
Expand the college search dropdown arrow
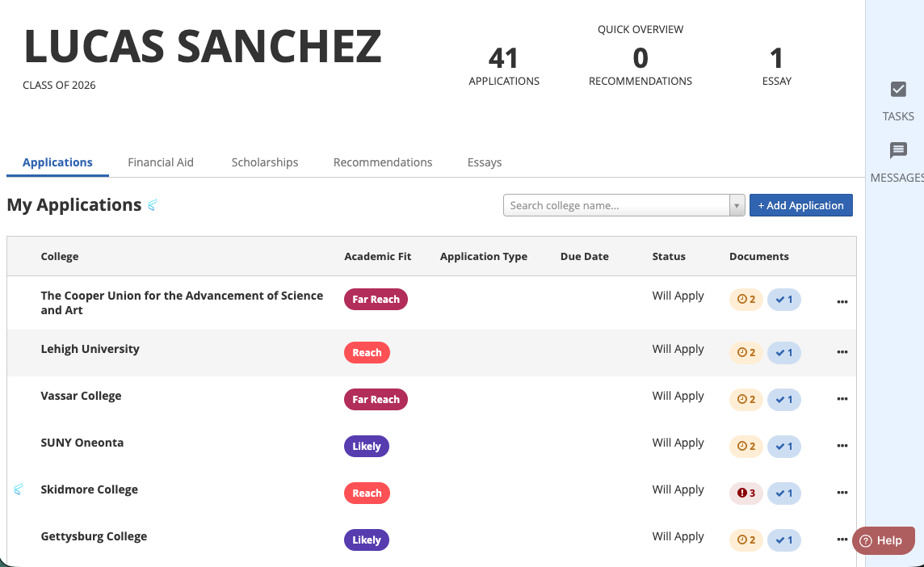click(x=737, y=206)
